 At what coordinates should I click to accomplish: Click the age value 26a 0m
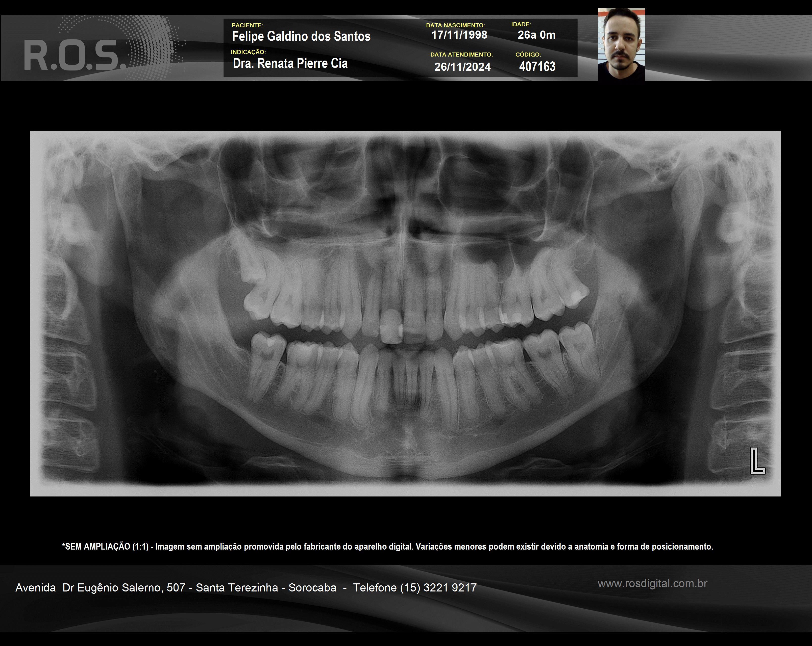click(536, 35)
